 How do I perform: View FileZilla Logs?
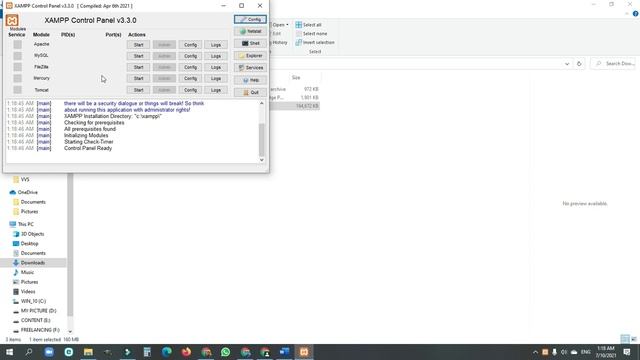click(216, 67)
